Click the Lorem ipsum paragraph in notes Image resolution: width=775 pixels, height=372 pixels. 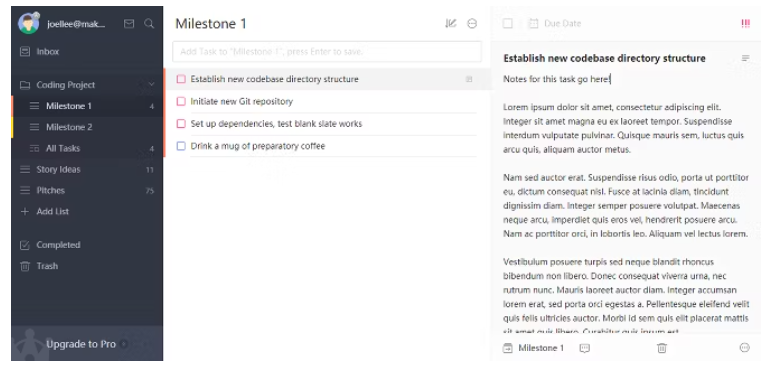click(x=624, y=128)
